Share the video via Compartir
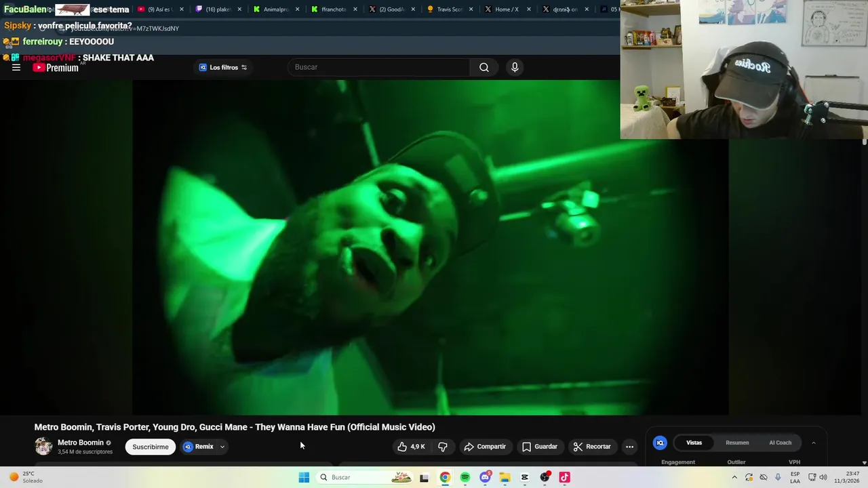Image resolution: width=868 pixels, height=488 pixels. point(485,447)
